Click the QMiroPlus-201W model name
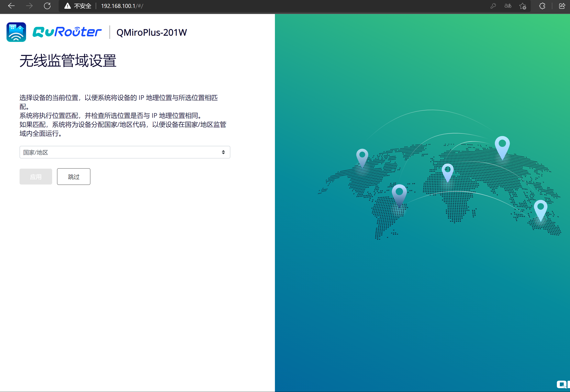The width and height of the screenshot is (570, 392). 152,32
